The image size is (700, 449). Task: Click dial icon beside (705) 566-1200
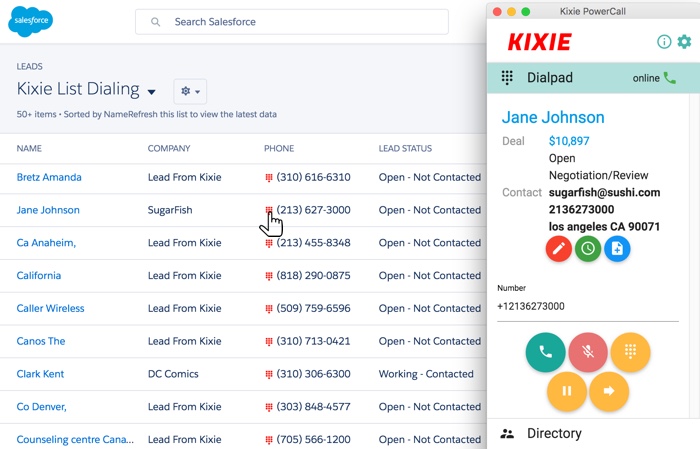(x=269, y=440)
